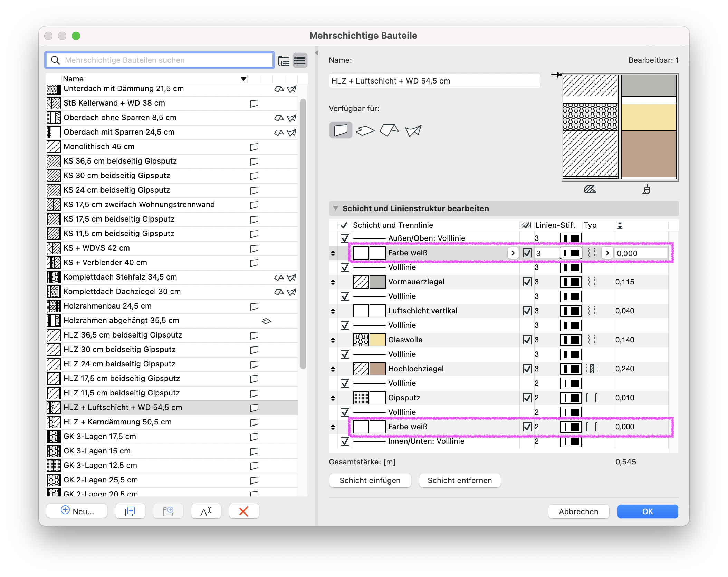Click Schicht entfernen button
The height and width of the screenshot is (577, 728).
(x=460, y=480)
